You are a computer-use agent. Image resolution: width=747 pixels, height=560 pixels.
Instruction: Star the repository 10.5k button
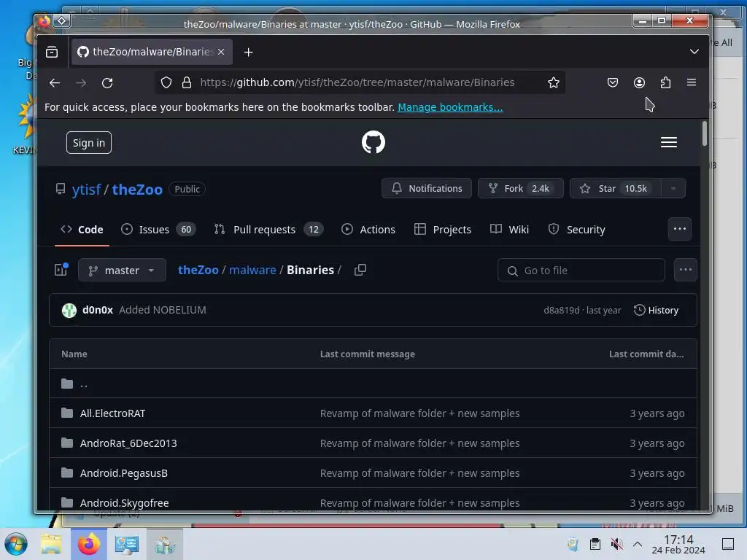click(615, 188)
